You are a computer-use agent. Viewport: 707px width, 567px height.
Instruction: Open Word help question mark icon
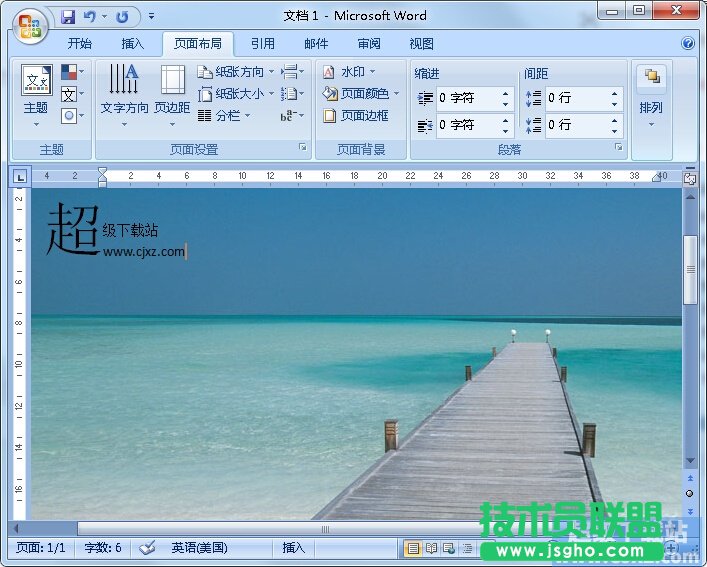688,44
